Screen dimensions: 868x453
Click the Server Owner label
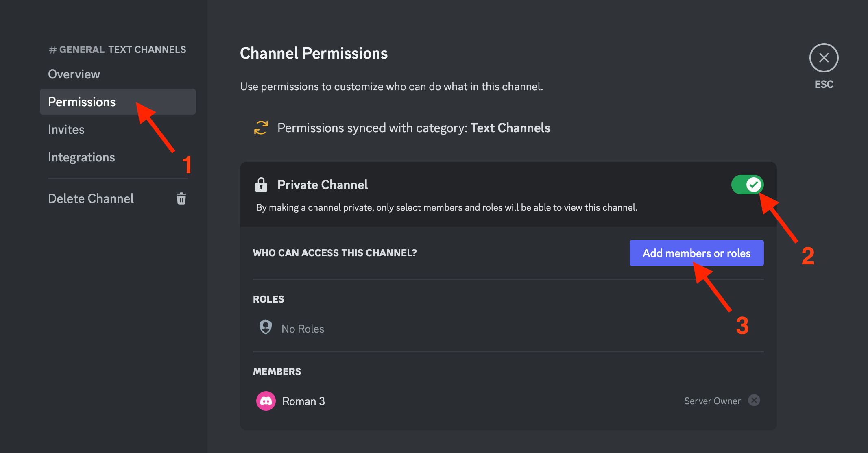(712, 401)
